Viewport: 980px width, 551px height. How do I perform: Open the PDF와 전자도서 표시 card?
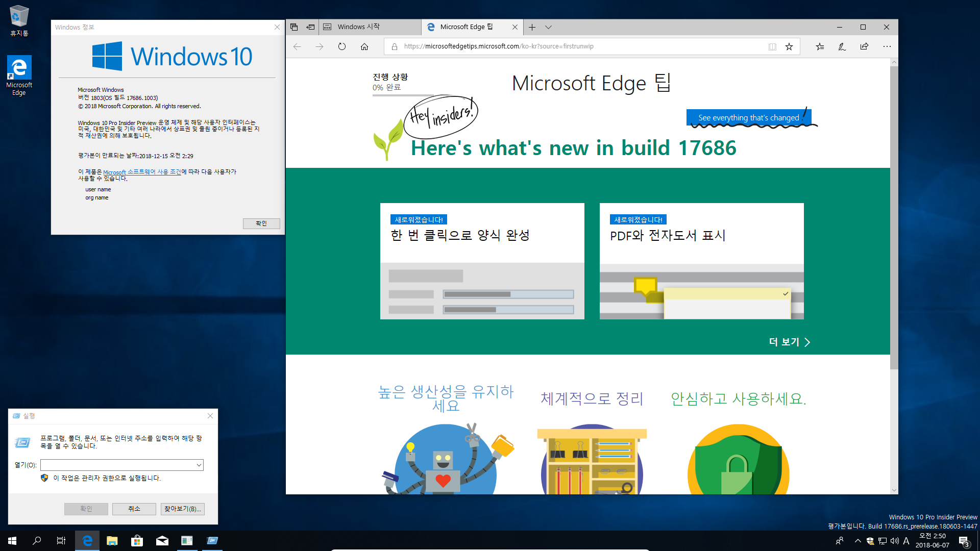tap(701, 261)
